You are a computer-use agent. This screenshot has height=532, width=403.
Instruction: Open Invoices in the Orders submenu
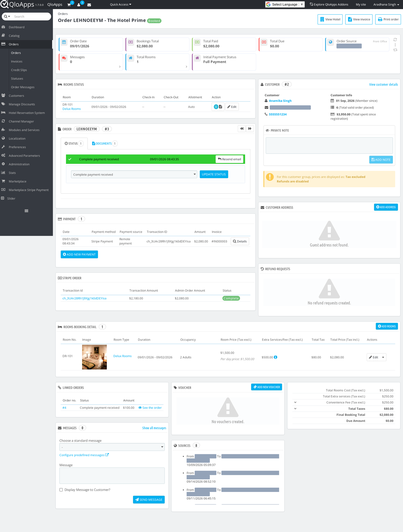17,61
